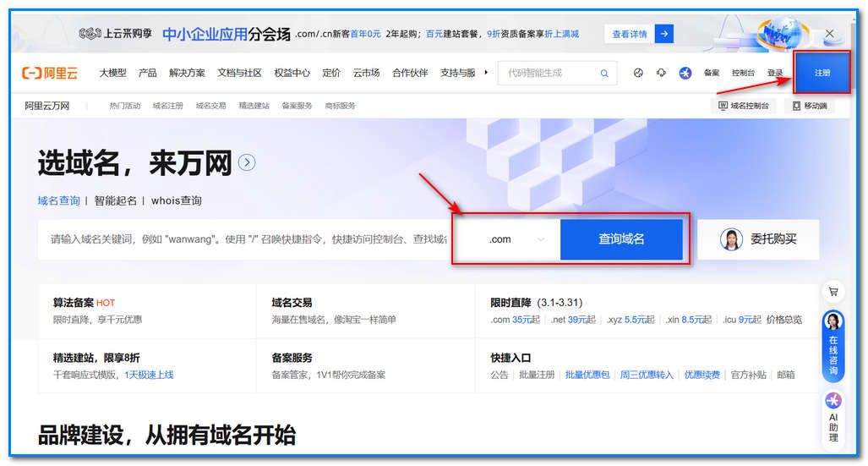Click 周三优惠转入 link
Screen dimensions: 868x466
pos(647,376)
